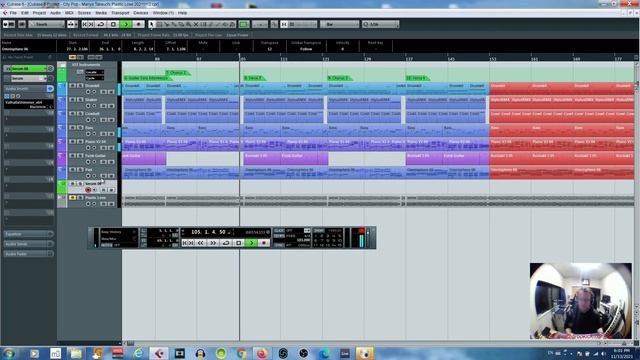Image resolution: width=640 pixels, height=360 pixels.
Task: Open the File menu
Action: (13, 13)
